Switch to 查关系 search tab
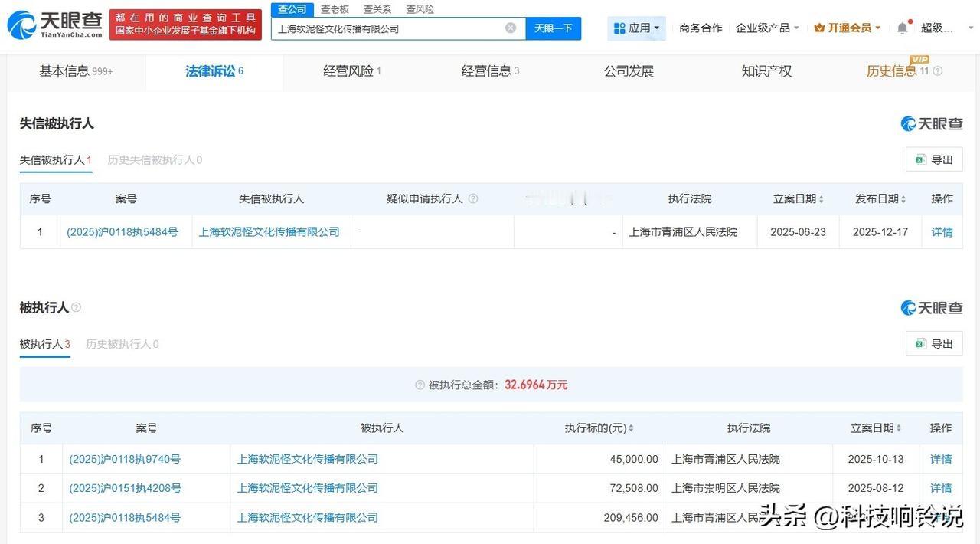The height and width of the screenshot is (544, 980). pos(377,9)
